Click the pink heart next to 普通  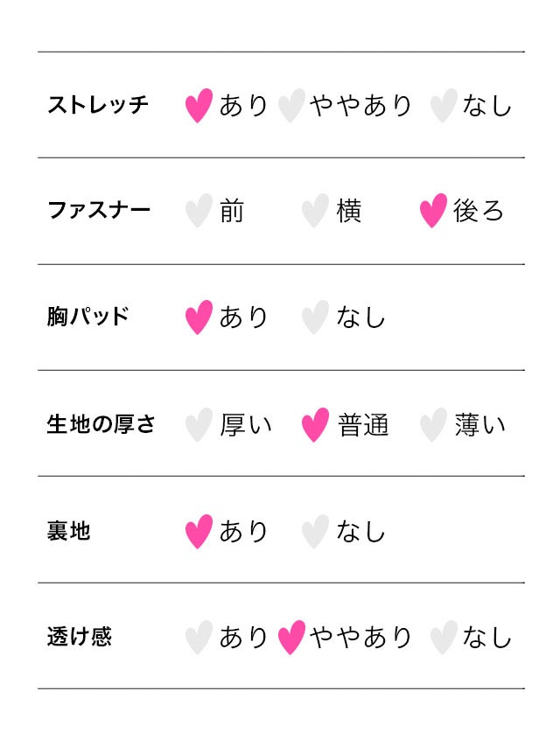(x=315, y=425)
